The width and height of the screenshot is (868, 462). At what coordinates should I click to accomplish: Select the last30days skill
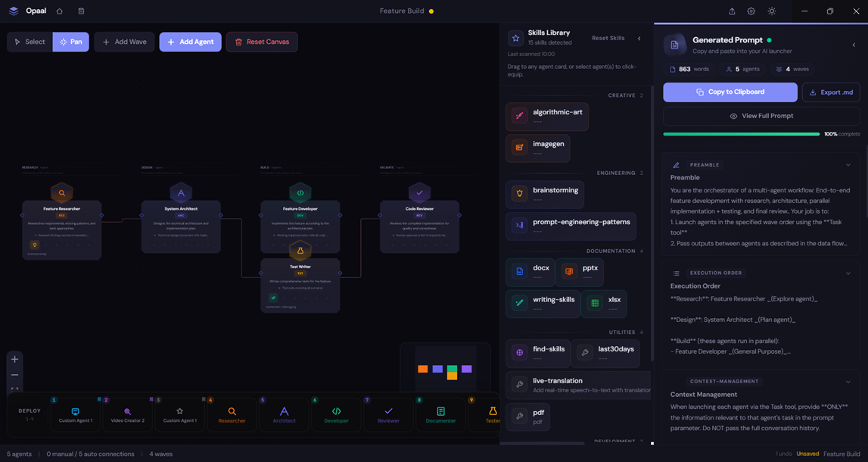pyautogui.click(x=605, y=354)
